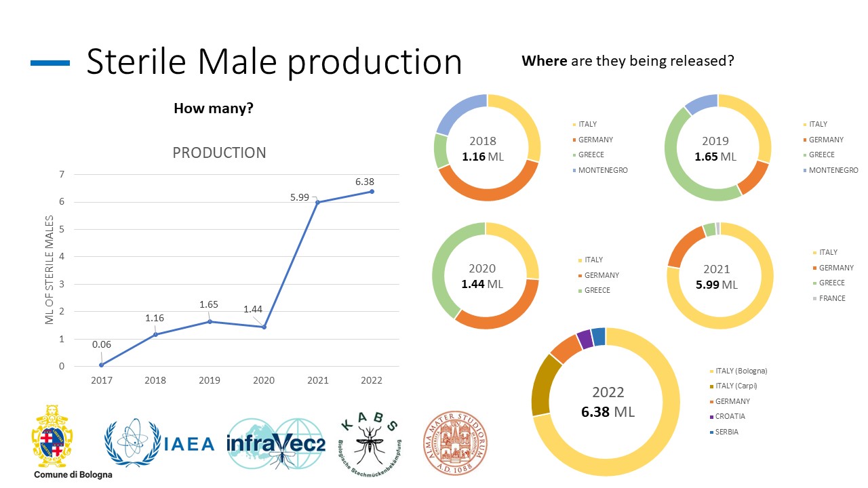This screenshot has height=488, width=868.
Task: Click the PRODUCTION chart title
Action: pos(219,153)
